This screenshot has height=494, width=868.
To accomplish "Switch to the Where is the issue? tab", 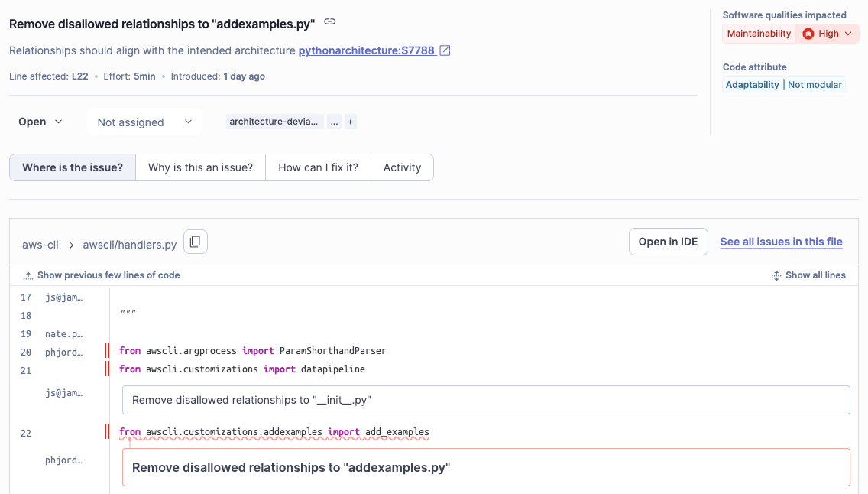I will click(73, 167).
